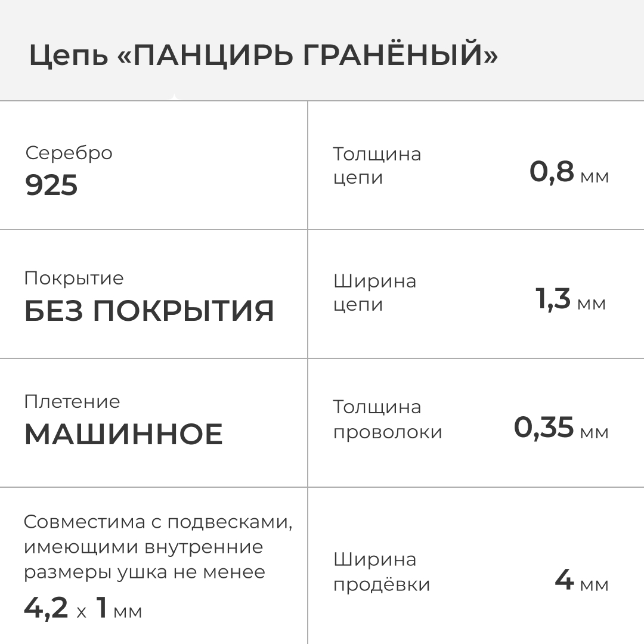Click the 4 мм threading width value
Screen dimensions: 644x644
(581, 580)
